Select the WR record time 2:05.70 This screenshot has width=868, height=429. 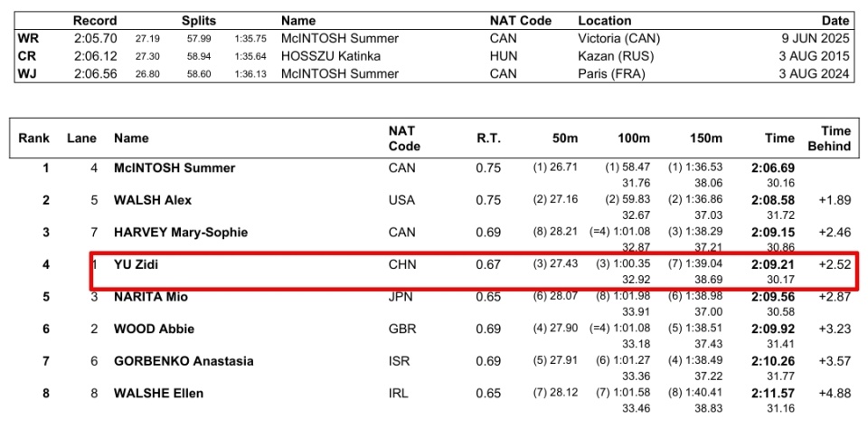coord(95,39)
